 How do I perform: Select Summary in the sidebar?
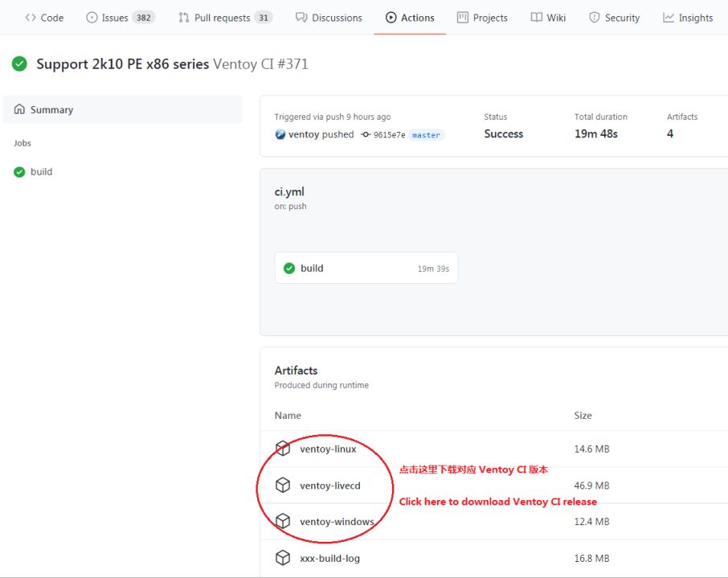(123, 109)
